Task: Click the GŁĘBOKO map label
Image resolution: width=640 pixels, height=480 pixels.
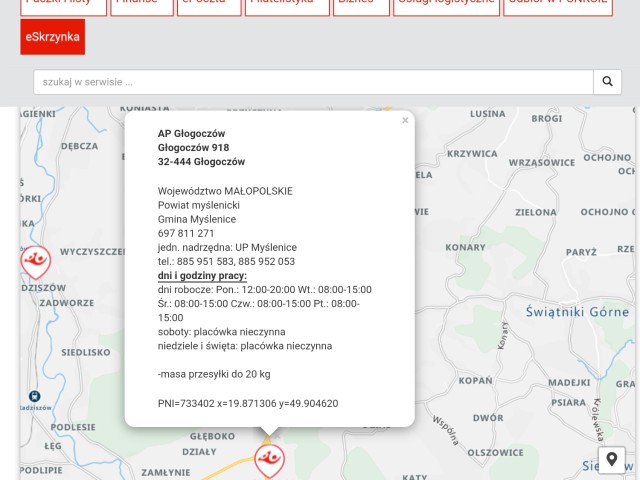Action: coord(212,436)
